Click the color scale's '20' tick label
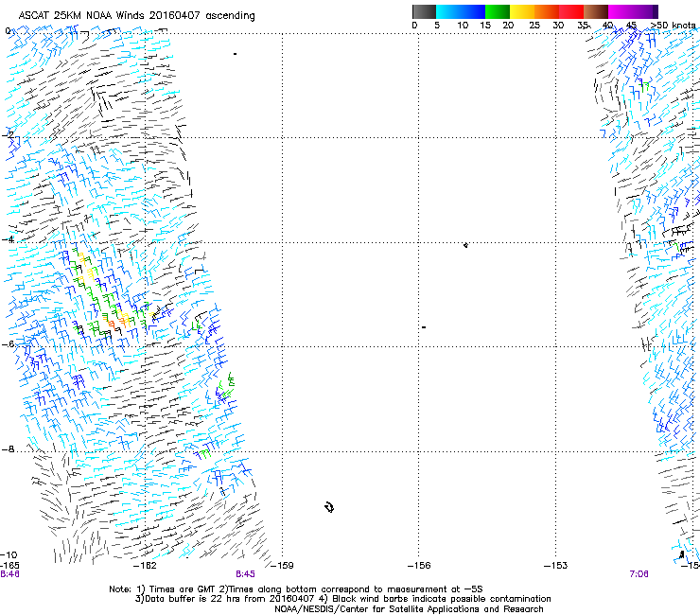700x615 pixels. 508,25
